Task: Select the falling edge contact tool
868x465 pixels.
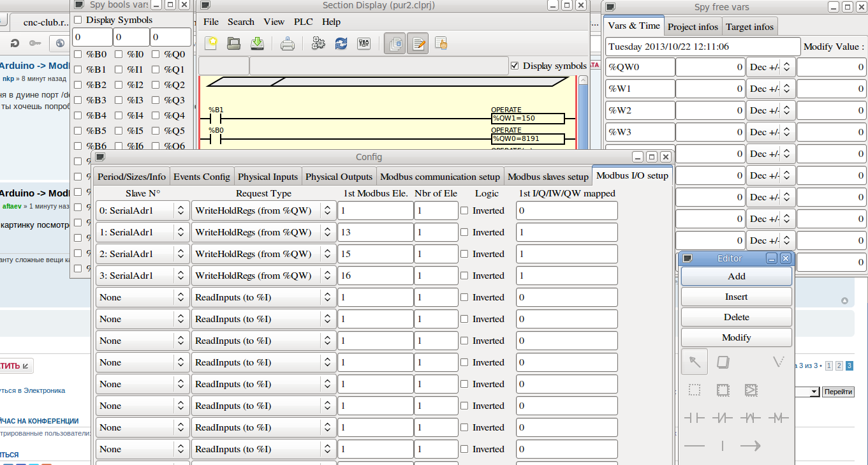Action: (779, 418)
